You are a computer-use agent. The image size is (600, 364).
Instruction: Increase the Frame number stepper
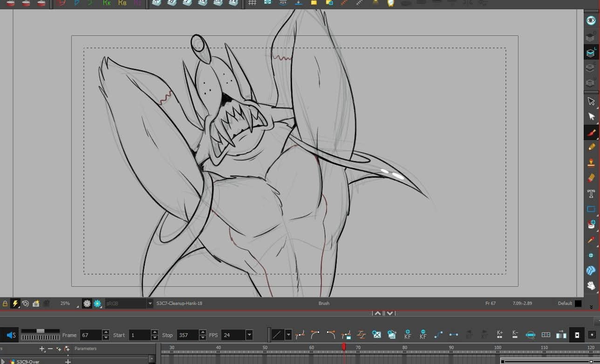click(106, 332)
